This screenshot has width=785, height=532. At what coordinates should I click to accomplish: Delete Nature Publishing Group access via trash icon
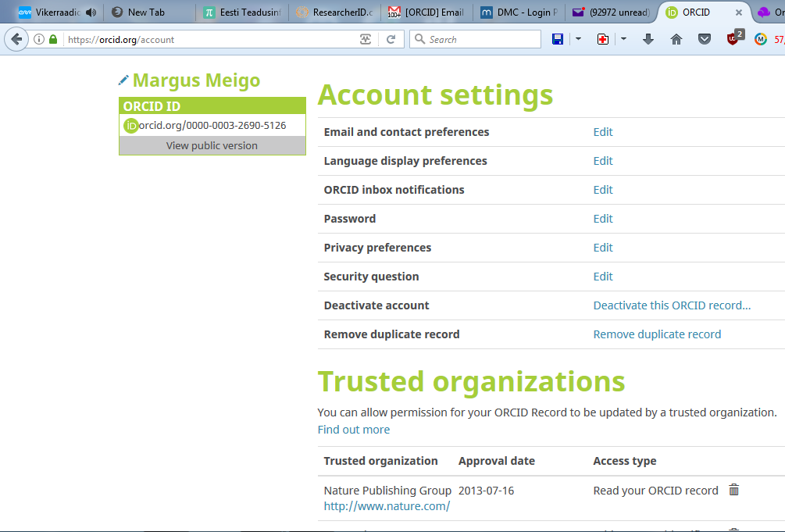pyautogui.click(x=734, y=489)
